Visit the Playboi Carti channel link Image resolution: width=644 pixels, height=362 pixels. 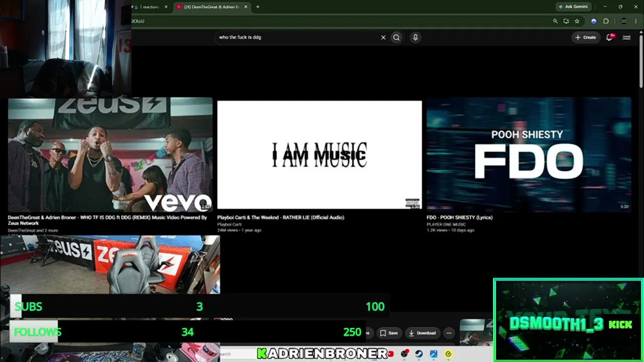click(x=229, y=224)
